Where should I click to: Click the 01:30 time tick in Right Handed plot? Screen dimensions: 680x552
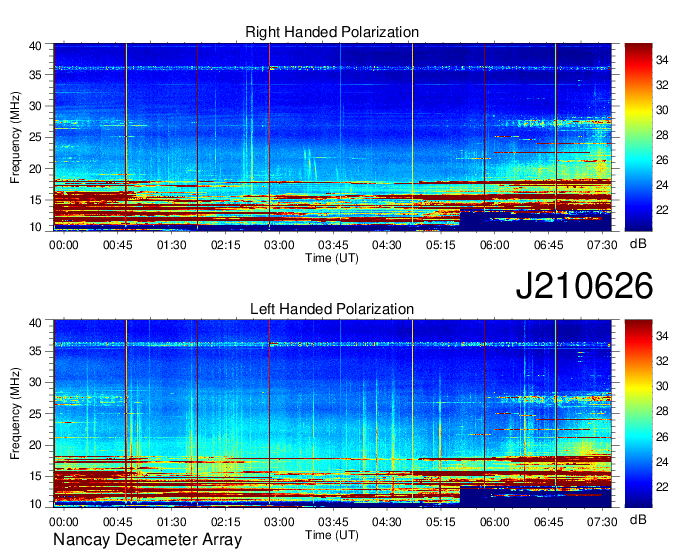pyautogui.click(x=172, y=245)
